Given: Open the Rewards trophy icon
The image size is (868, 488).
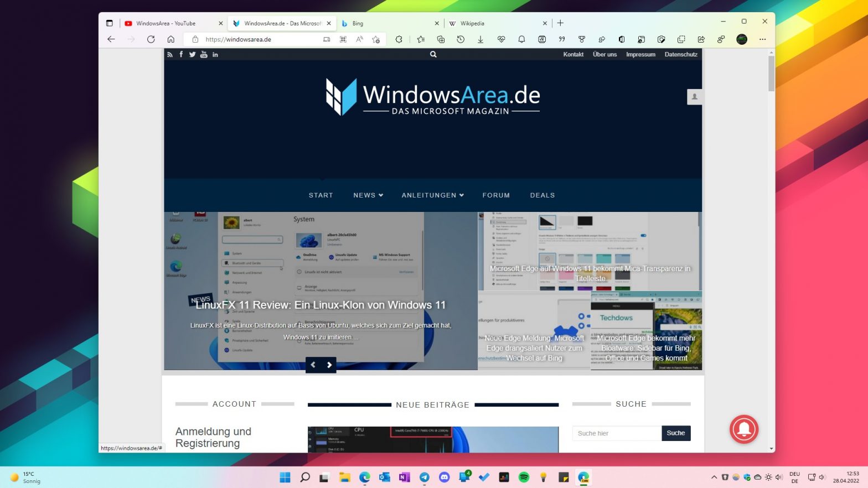Looking at the screenshot, I should click(x=582, y=39).
